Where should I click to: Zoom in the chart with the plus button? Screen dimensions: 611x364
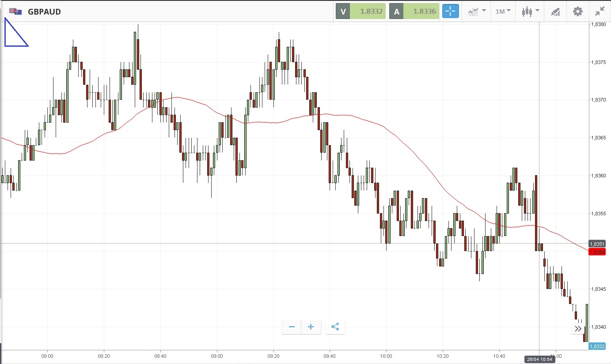(311, 327)
